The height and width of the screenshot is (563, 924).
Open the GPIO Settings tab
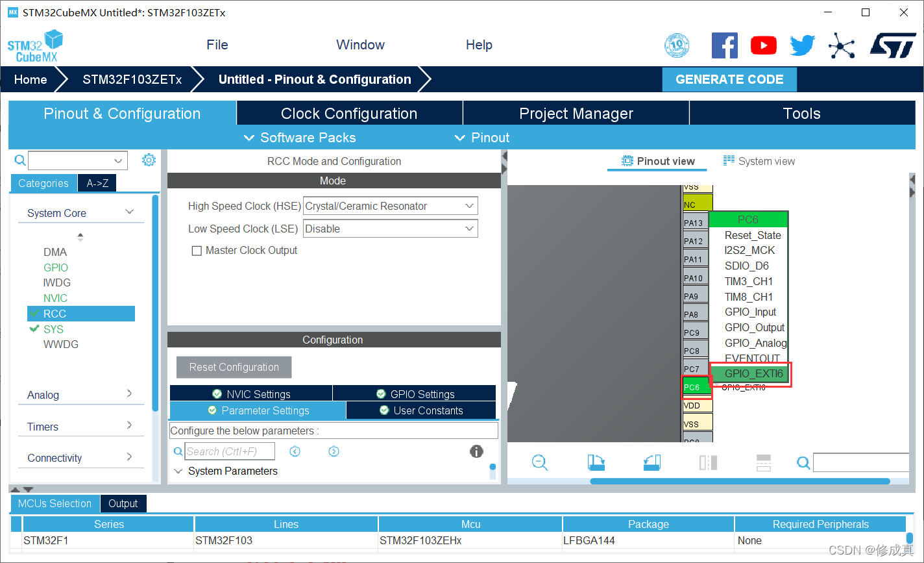tap(415, 394)
